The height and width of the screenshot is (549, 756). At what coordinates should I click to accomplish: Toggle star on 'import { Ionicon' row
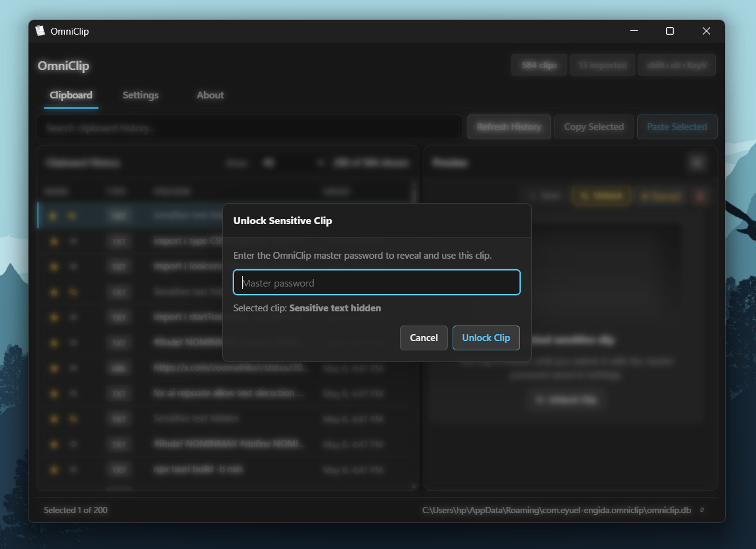coord(53,266)
